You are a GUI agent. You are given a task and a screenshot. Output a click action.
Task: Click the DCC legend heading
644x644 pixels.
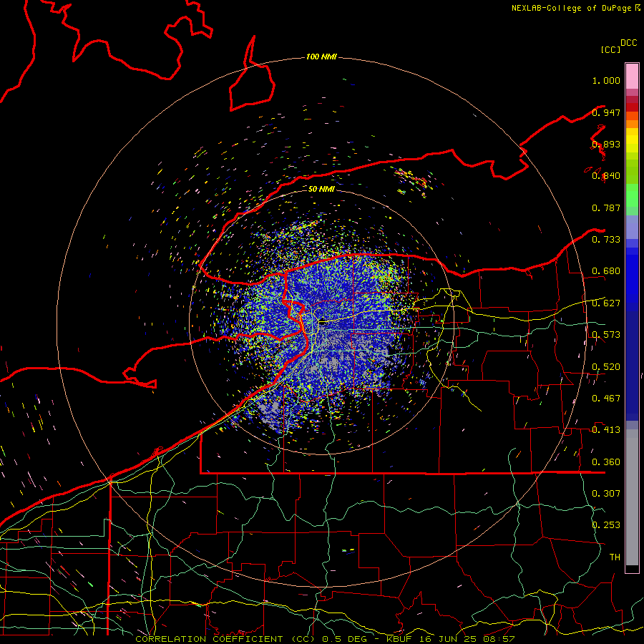[628, 43]
